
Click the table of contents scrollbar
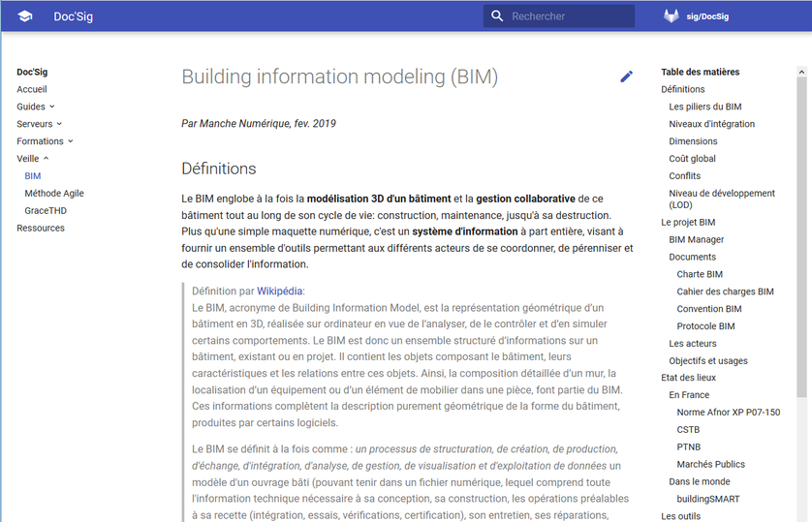click(x=801, y=232)
